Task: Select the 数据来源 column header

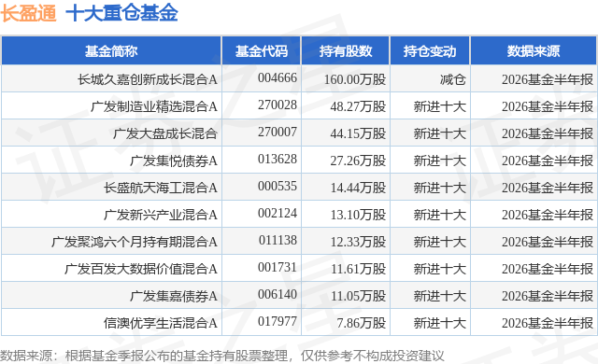Action: pyautogui.click(x=534, y=51)
